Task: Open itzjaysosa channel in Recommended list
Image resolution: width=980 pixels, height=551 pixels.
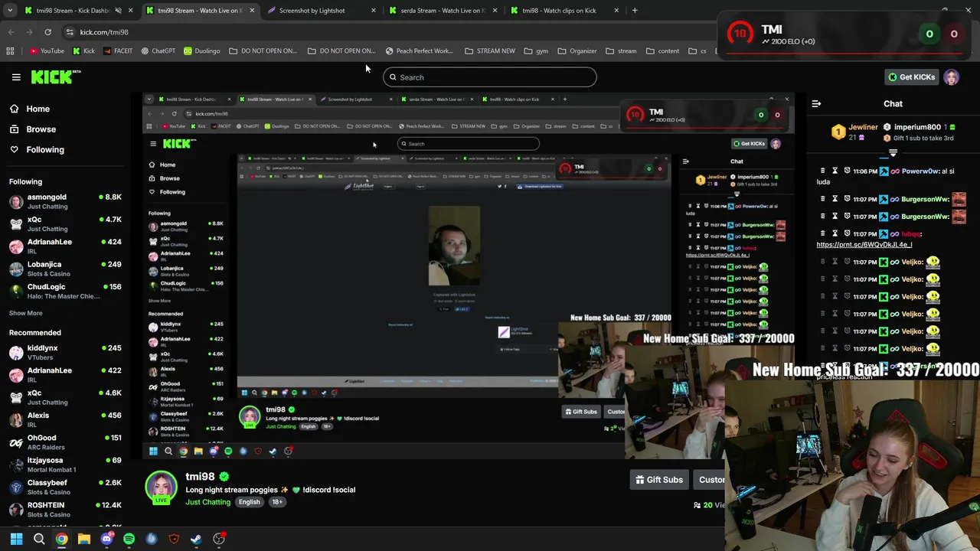Action: pos(65,465)
